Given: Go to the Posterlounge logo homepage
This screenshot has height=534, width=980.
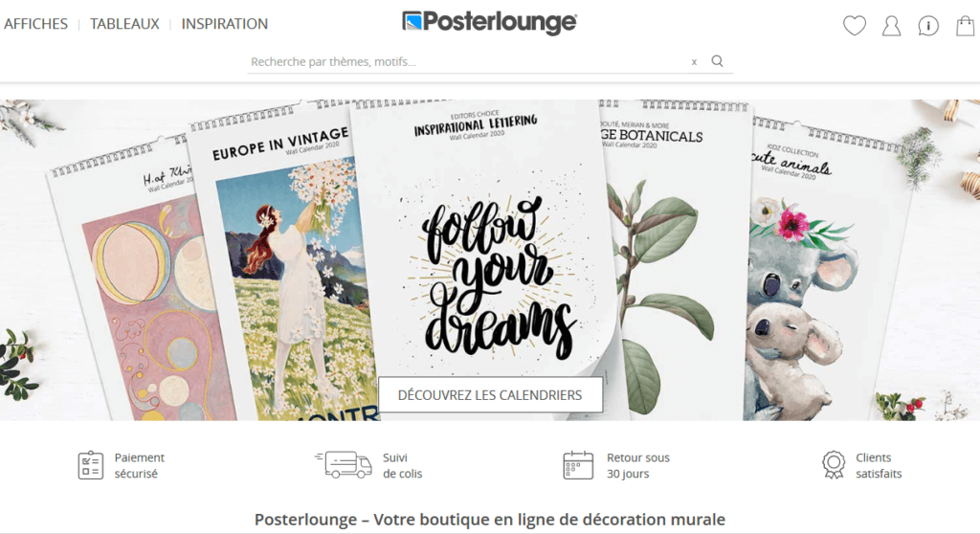Looking at the screenshot, I should 489,23.
